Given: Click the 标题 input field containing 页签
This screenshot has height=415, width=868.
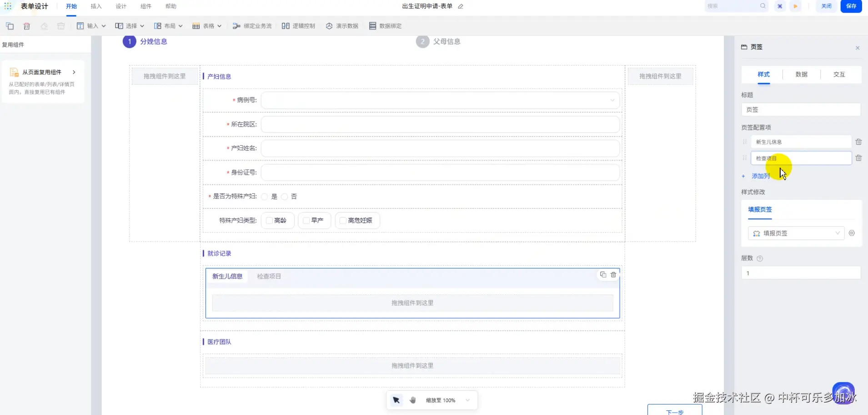Looking at the screenshot, I should [x=801, y=110].
